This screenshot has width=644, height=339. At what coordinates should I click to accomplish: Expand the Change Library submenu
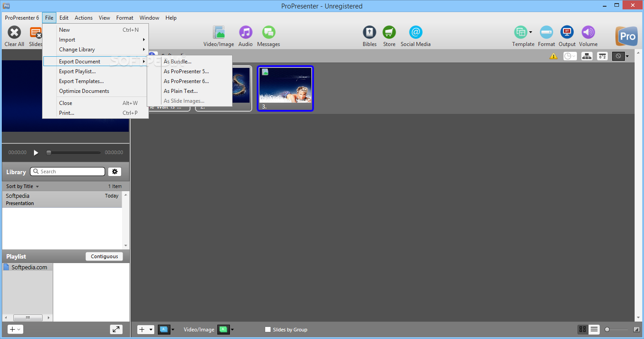click(95, 50)
